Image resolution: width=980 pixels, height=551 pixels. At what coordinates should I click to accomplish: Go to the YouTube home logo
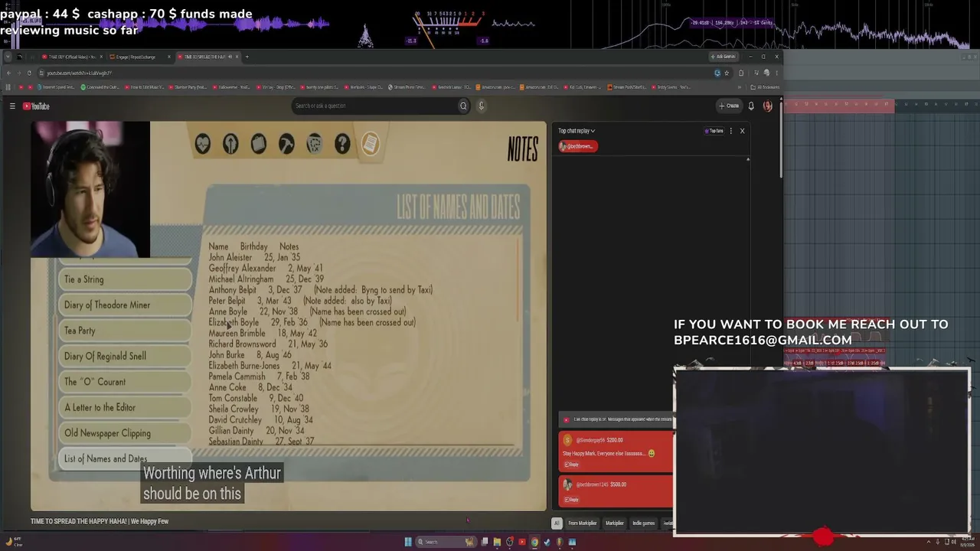tap(36, 106)
